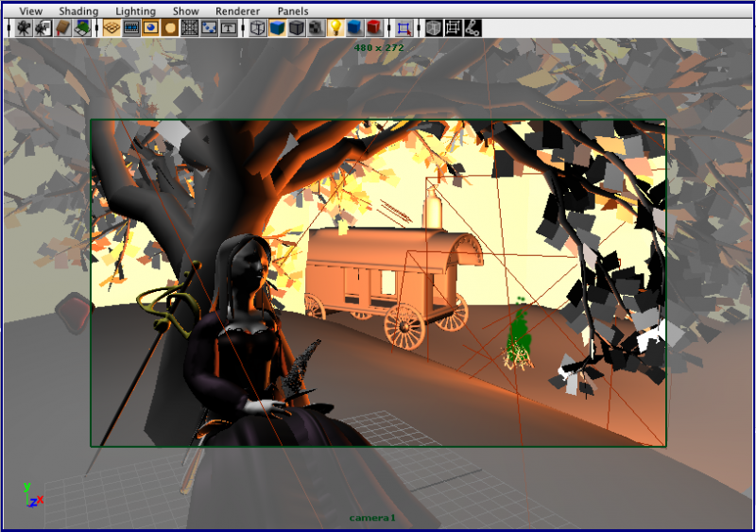Switch to Wireframe display cube icon
The width and height of the screenshot is (756, 532).
[x=258, y=28]
